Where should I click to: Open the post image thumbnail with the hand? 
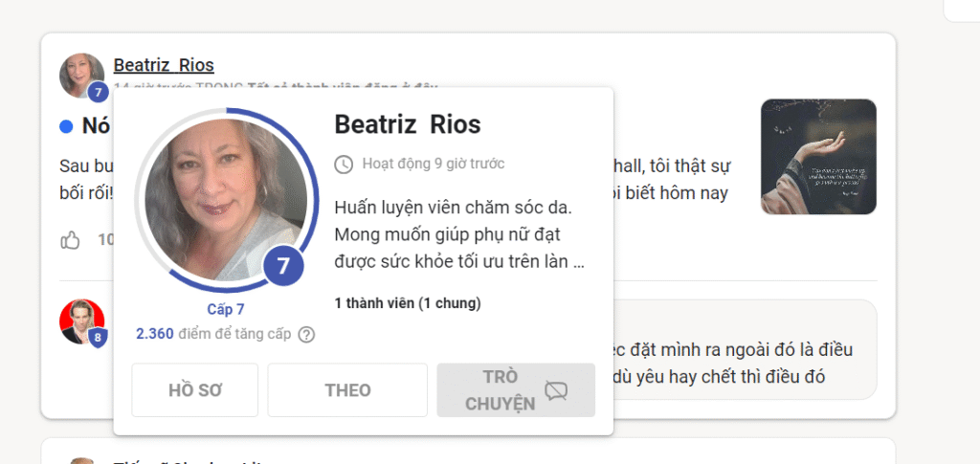coord(818,157)
